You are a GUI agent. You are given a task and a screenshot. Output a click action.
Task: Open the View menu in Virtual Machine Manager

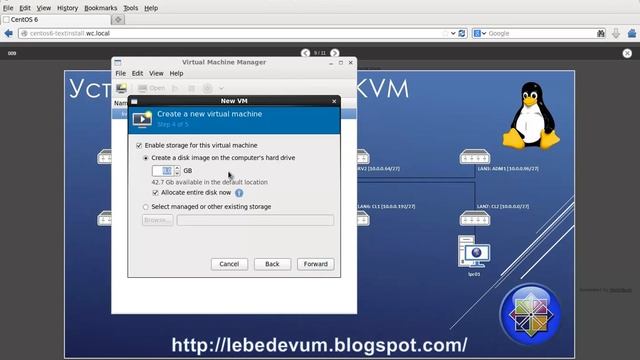pos(156,73)
